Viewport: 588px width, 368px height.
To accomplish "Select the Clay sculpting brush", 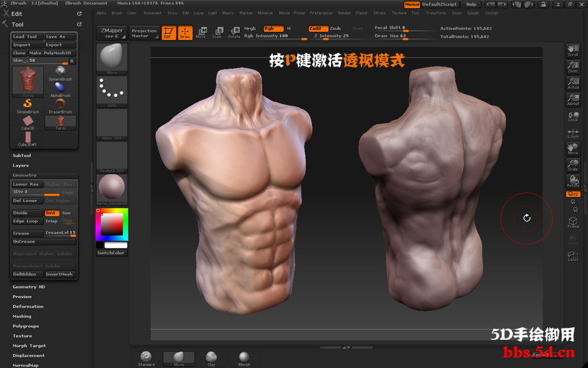I will [211, 359].
